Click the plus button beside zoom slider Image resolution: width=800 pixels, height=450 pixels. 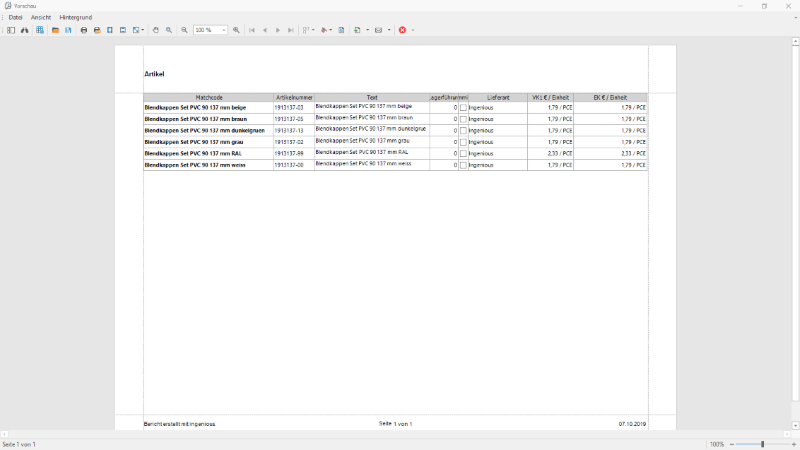pos(793,444)
